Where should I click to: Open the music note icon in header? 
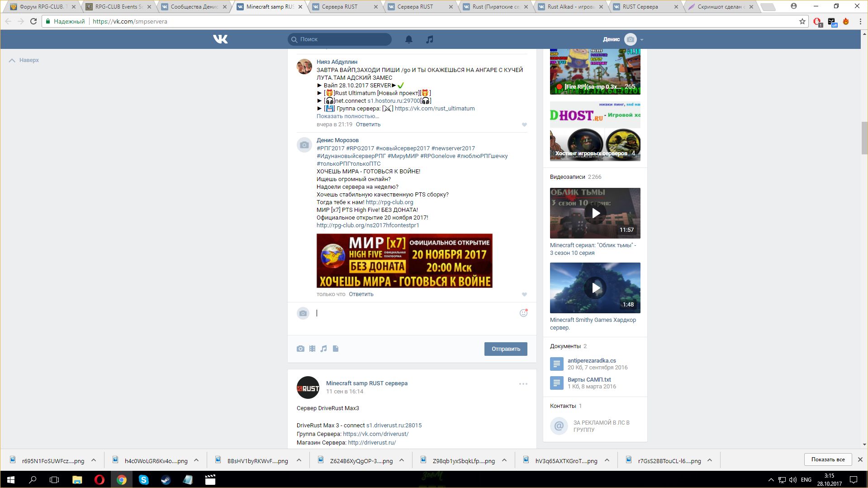pyautogui.click(x=430, y=39)
